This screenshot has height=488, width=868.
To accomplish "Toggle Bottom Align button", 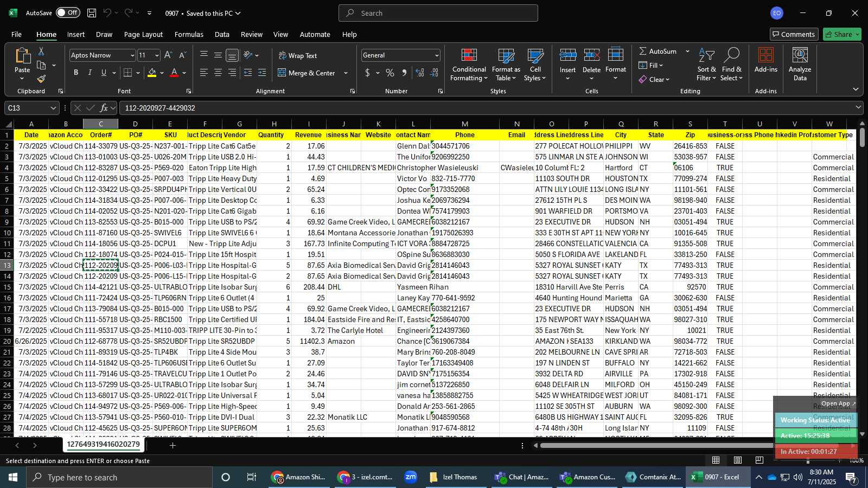I will 232,55.
